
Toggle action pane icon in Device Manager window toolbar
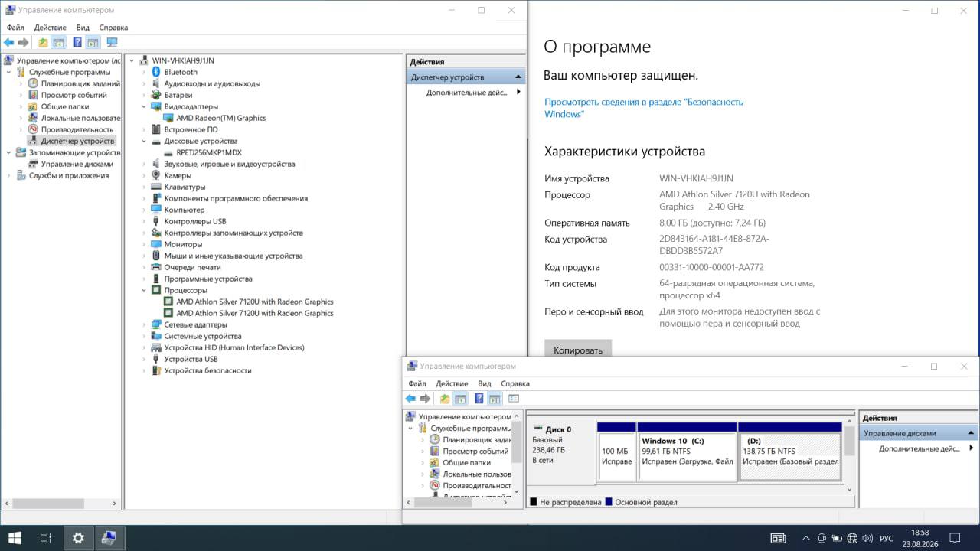(x=93, y=43)
